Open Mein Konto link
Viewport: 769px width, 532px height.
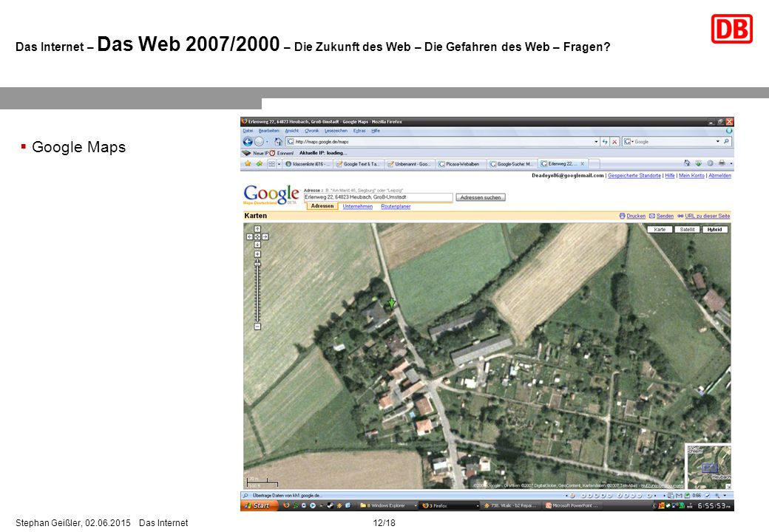(x=691, y=175)
